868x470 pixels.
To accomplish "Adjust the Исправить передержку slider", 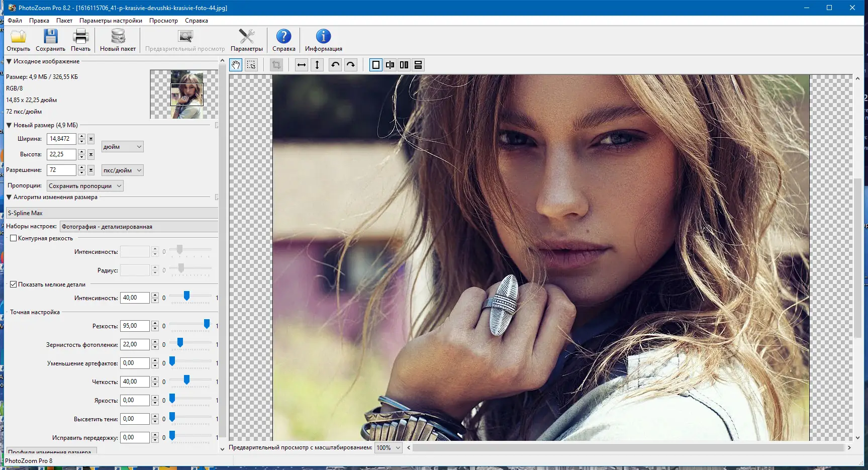I will [x=172, y=436].
